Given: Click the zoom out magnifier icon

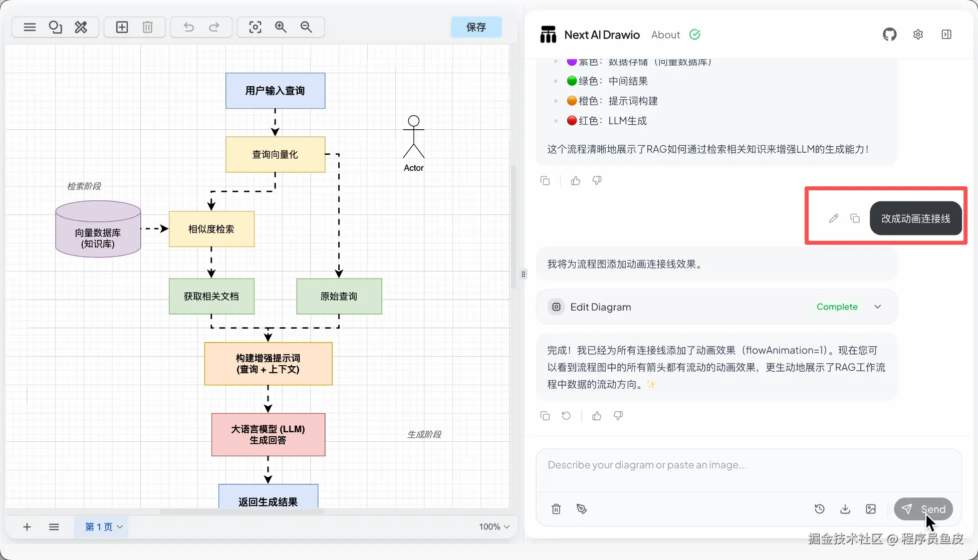Looking at the screenshot, I should coord(306,27).
